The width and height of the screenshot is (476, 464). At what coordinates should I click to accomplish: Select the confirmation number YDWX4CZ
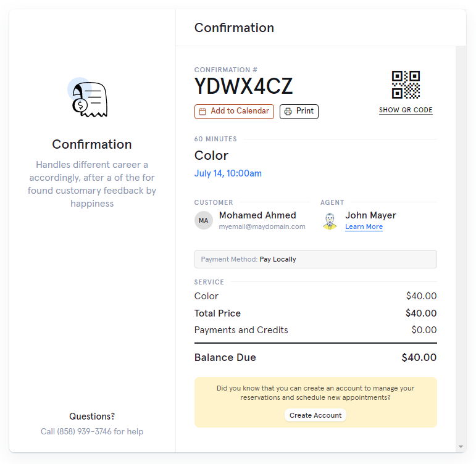click(x=243, y=87)
